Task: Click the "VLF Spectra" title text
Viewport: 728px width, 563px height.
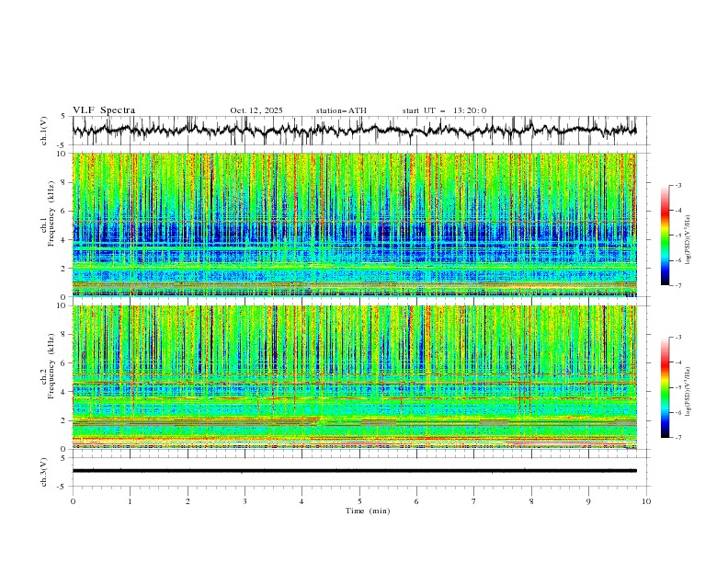Action: 104,110
